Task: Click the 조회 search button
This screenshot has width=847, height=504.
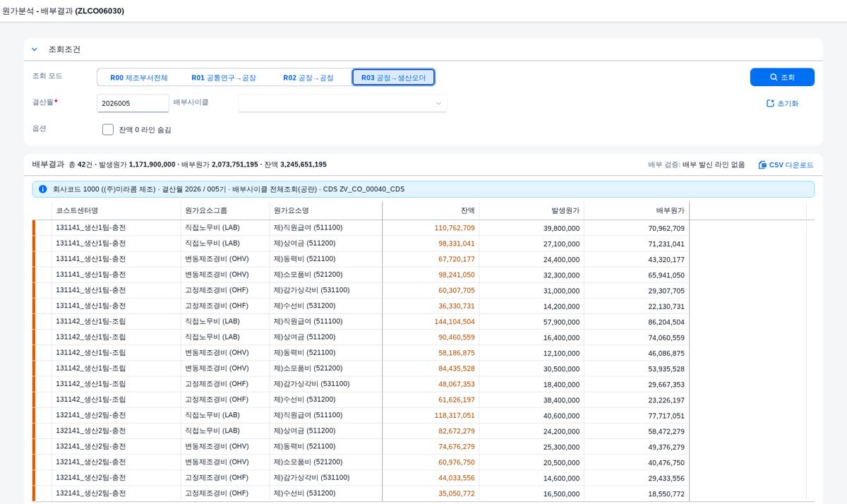Action: coord(782,77)
